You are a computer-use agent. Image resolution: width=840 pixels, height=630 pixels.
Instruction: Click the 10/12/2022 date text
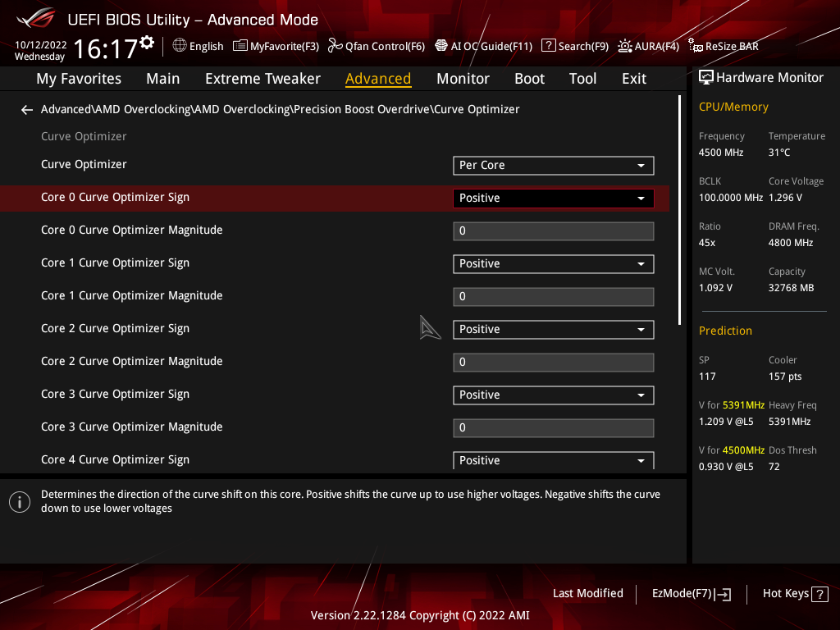coord(41,45)
